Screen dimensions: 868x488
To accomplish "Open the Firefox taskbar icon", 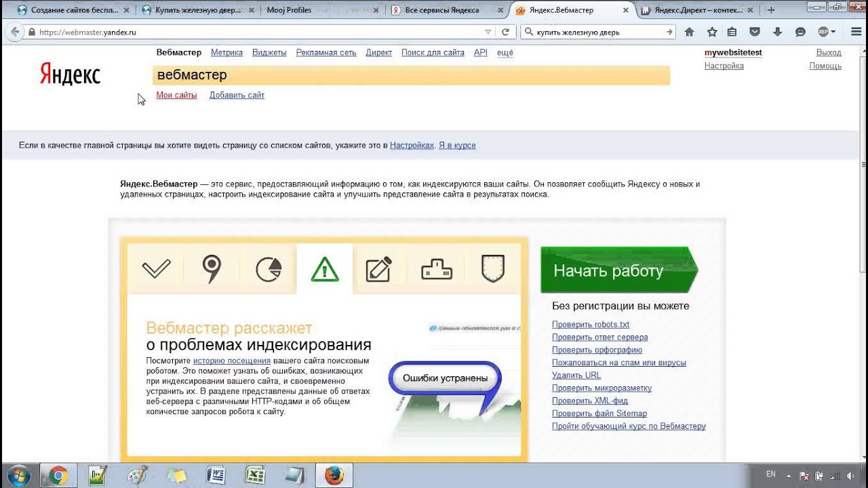I will pos(334,476).
